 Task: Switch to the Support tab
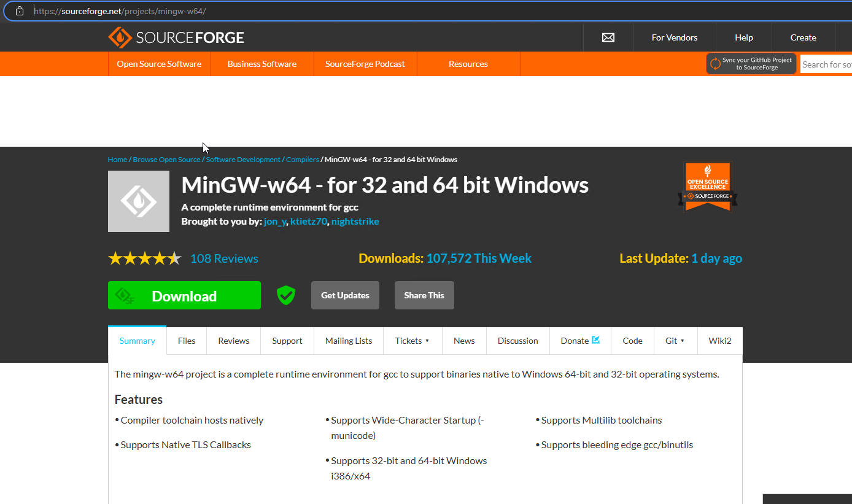[287, 341]
